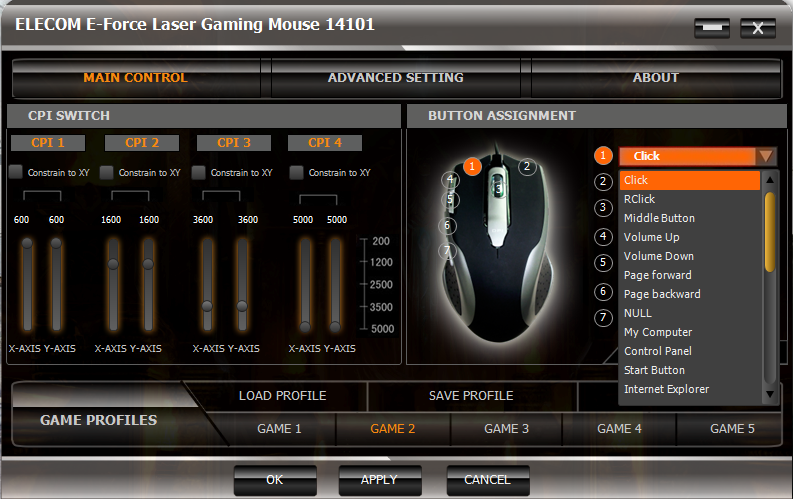The image size is (793, 499).
Task: Select GAME 2 profile
Action: pos(392,429)
